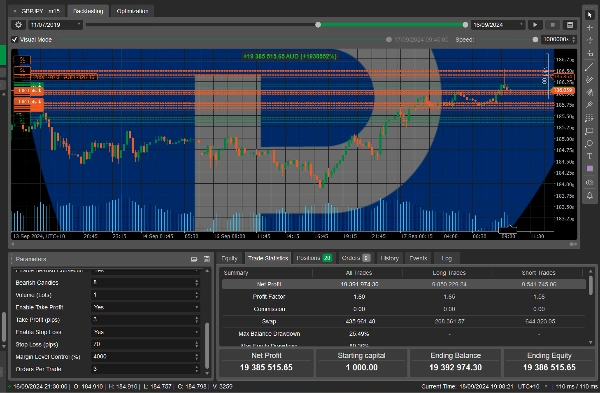
Task: Open the Events tab
Action: [x=418, y=258]
